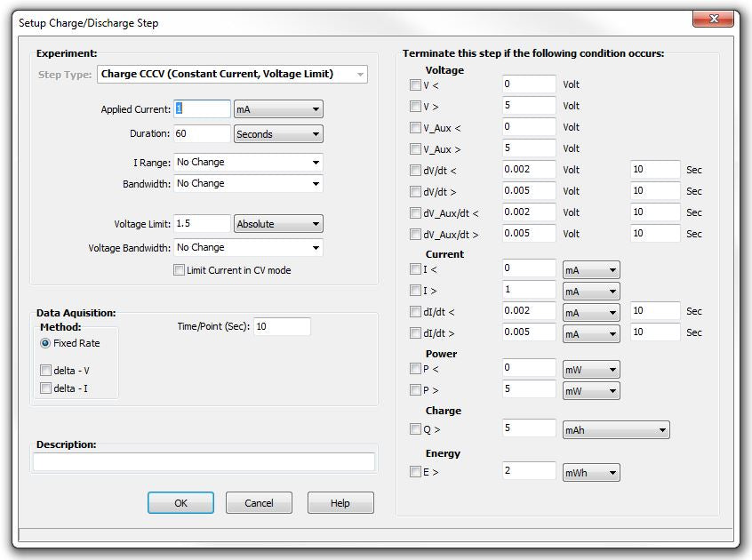Click the 'P >' power value field
752x560 pixels.
[529, 389]
